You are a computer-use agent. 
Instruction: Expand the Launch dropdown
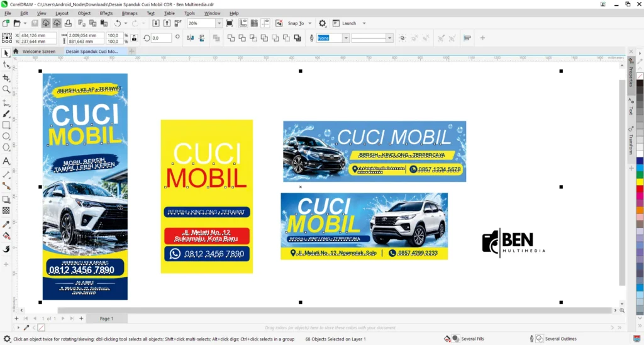pos(364,23)
